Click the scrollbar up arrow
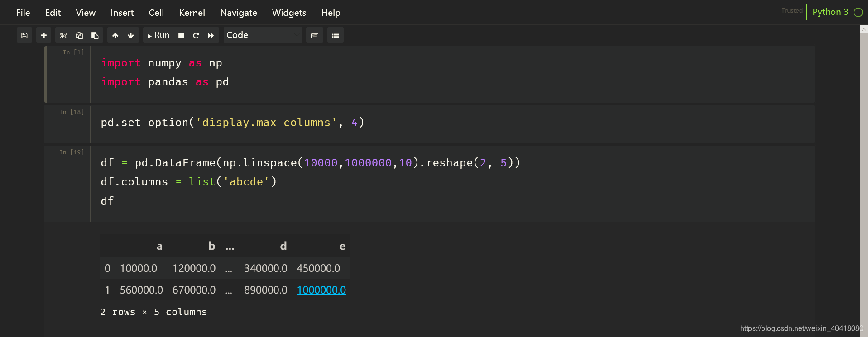This screenshot has height=337, width=868. 864,29
